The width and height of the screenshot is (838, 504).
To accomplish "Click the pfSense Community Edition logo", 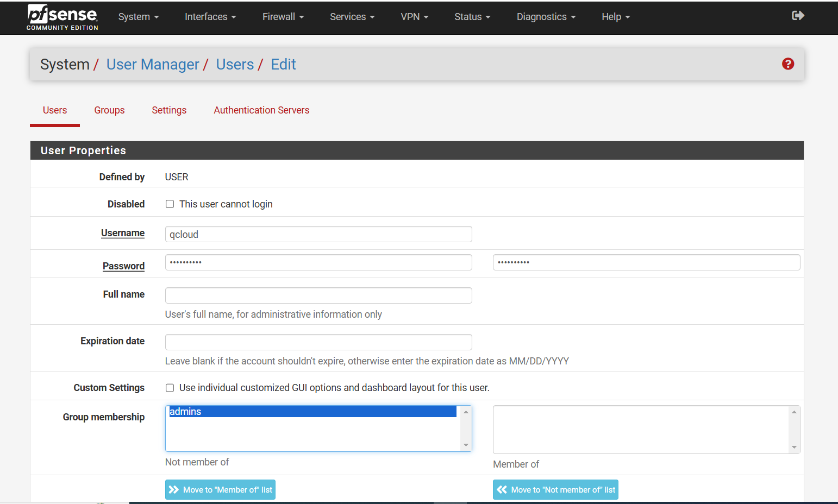I will tap(62, 17).
